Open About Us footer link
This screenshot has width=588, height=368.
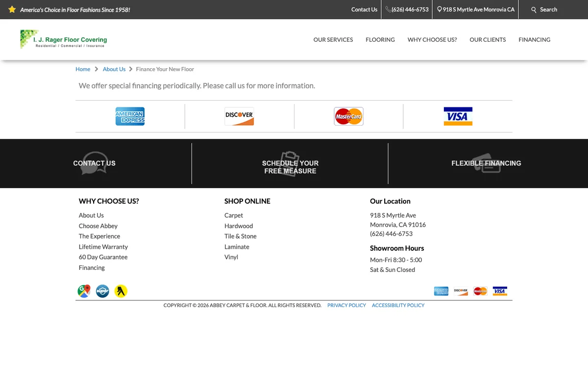[x=91, y=215]
